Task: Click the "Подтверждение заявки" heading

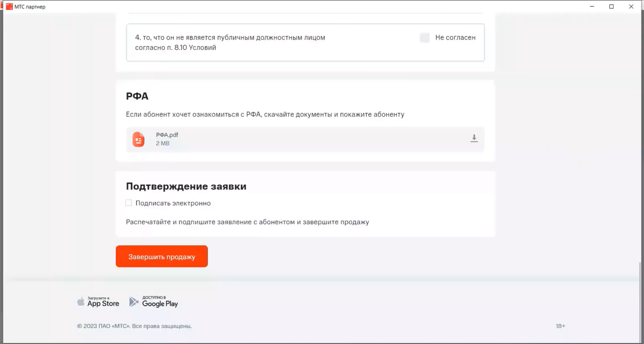Action: coord(186,186)
